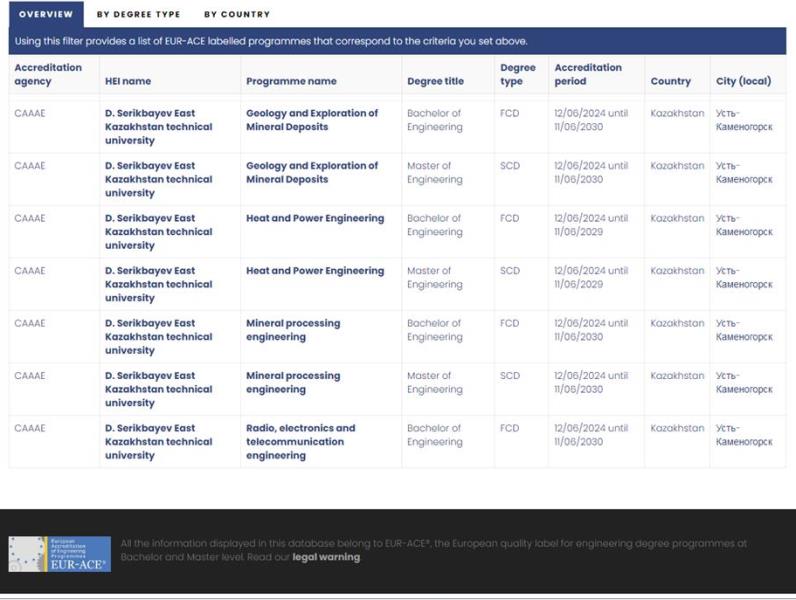Select Усть-Каменогорск in the Radio, electronics row
This screenshot has width=796, height=600.
[744, 435]
